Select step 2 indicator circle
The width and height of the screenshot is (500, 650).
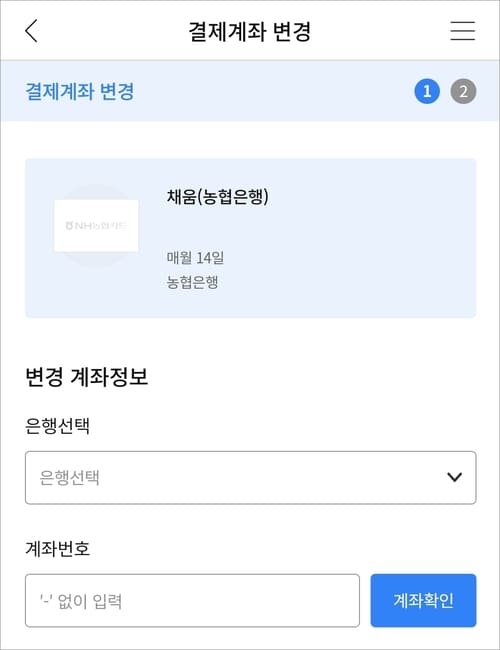[x=464, y=91]
